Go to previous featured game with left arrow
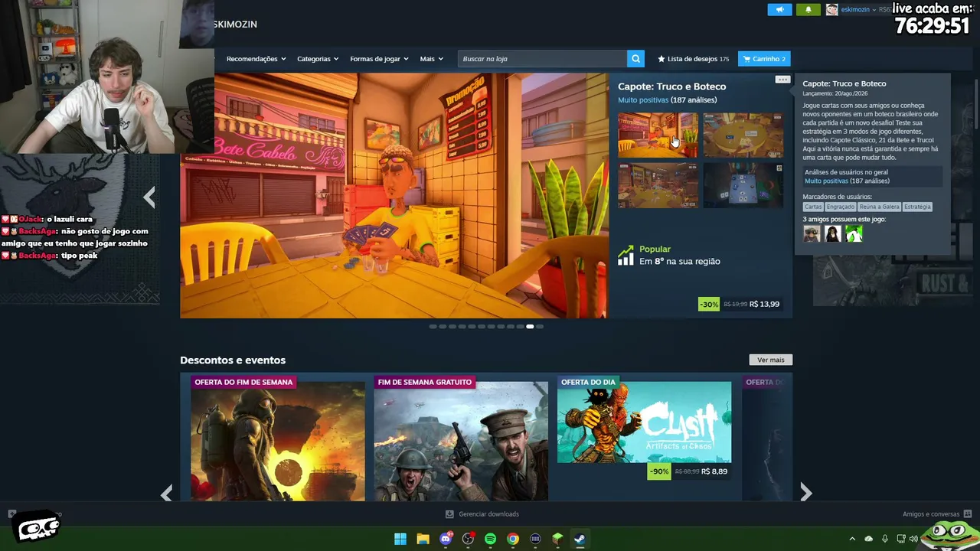Viewport: 980px width, 551px height. point(149,197)
